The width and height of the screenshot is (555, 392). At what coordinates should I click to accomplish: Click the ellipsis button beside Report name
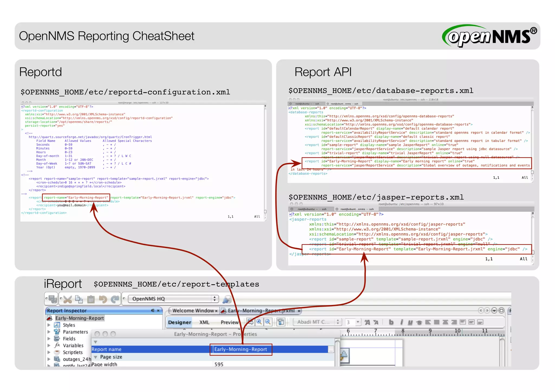point(331,350)
